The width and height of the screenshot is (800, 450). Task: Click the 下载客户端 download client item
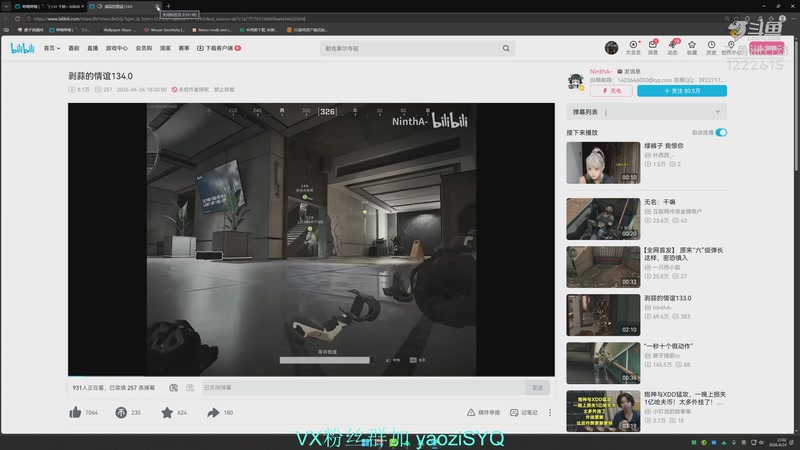[x=219, y=48]
